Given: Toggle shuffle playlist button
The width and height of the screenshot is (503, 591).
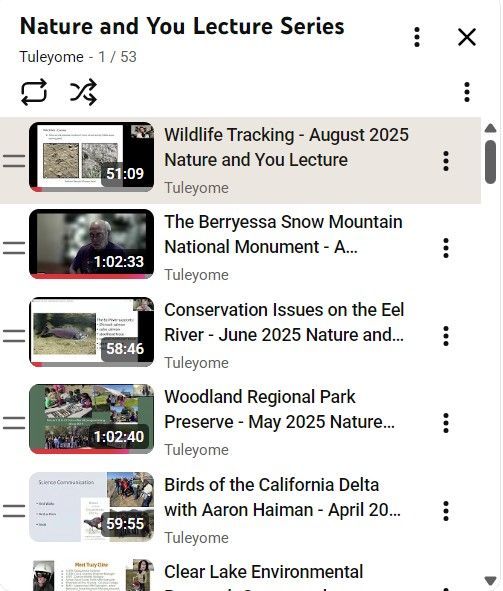Looking at the screenshot, I should pos(83,92).
